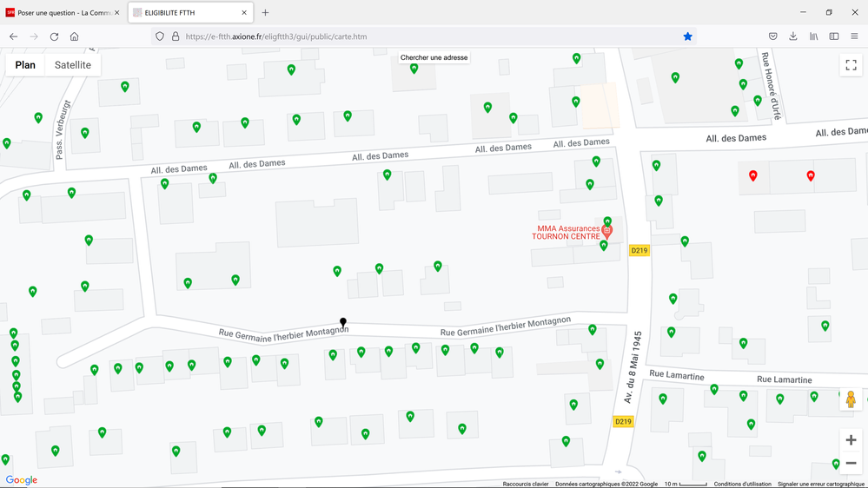This screenshot has height=488, width=868.
Task: Zoom in on the map
Action: pos(851,440)
